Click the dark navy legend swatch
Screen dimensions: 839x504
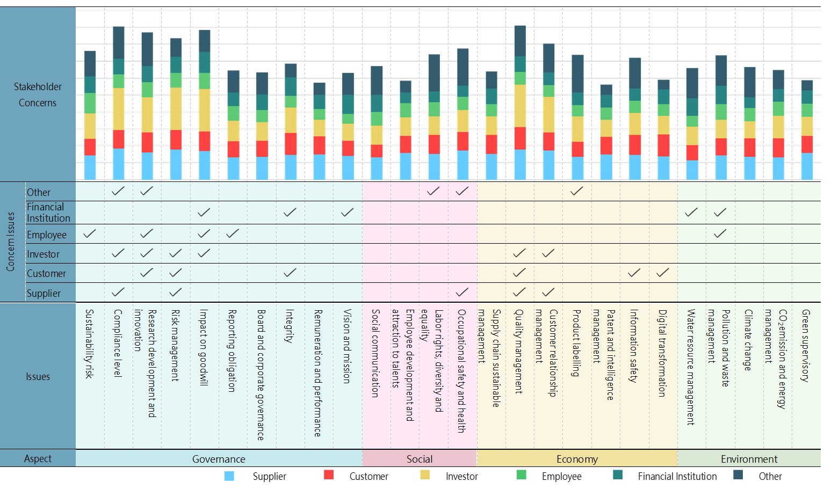pos(738,474)
